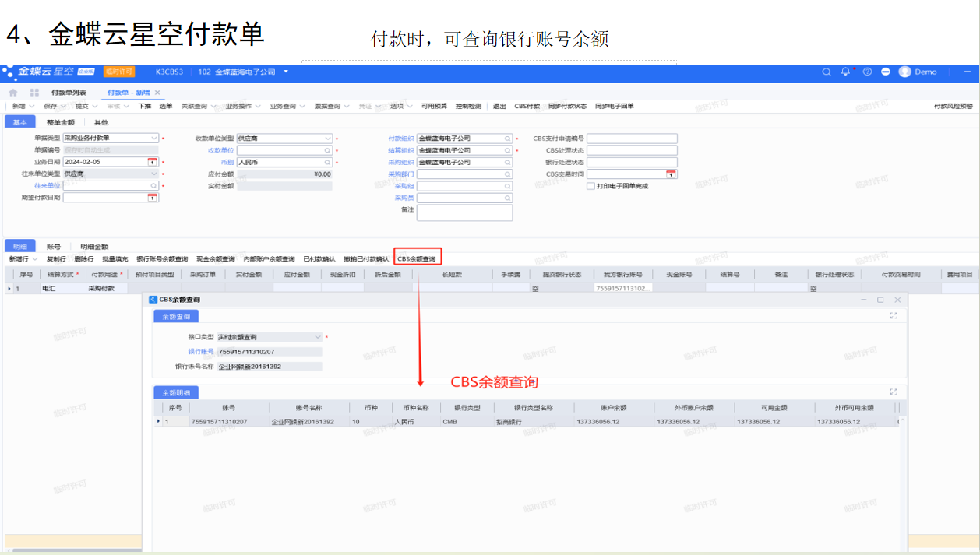Expand the 余额查询 panel to fullscreen
The height and width of the screenshot is (555, 980).
pyautogui.click(x=894, y=316)
